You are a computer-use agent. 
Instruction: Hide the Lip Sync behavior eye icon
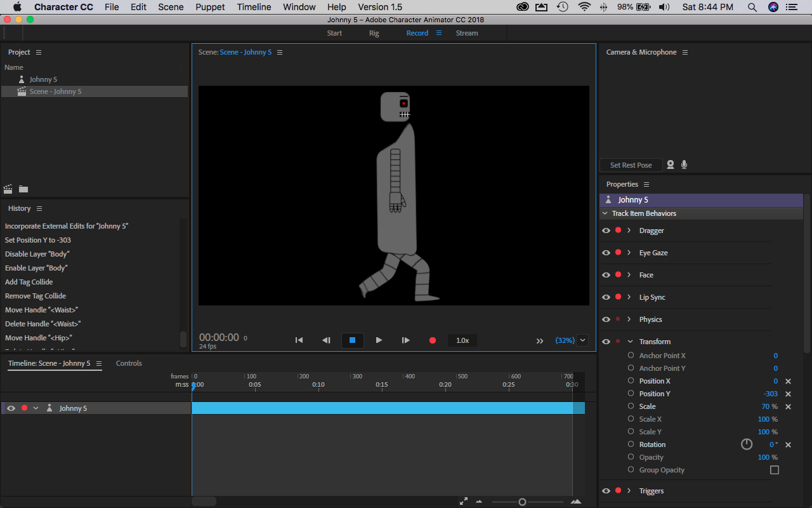pyautogui.click(x=606, y=297)
